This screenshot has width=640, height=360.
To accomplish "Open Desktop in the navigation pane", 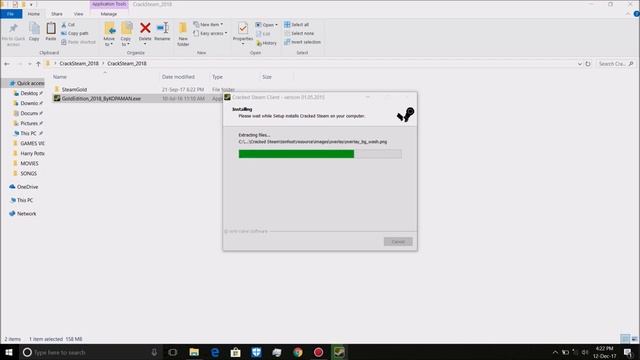I will click(x=28, y=93).
